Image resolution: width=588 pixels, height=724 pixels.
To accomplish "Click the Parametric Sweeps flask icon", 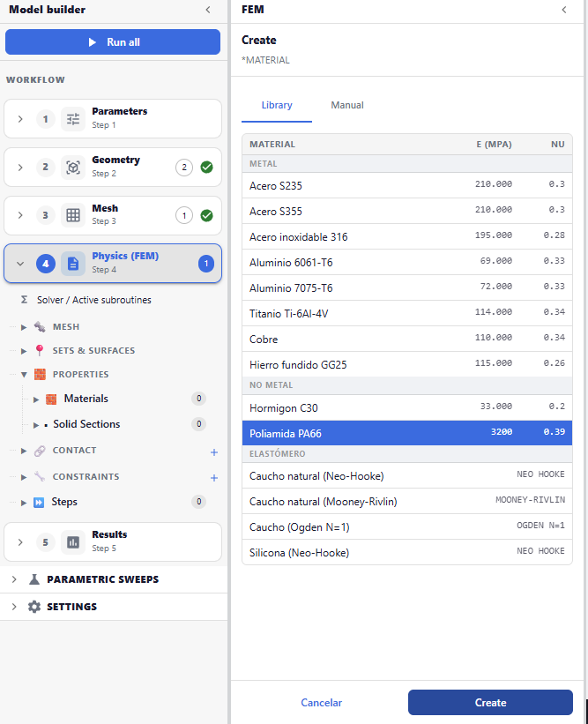I will [34, 579].
